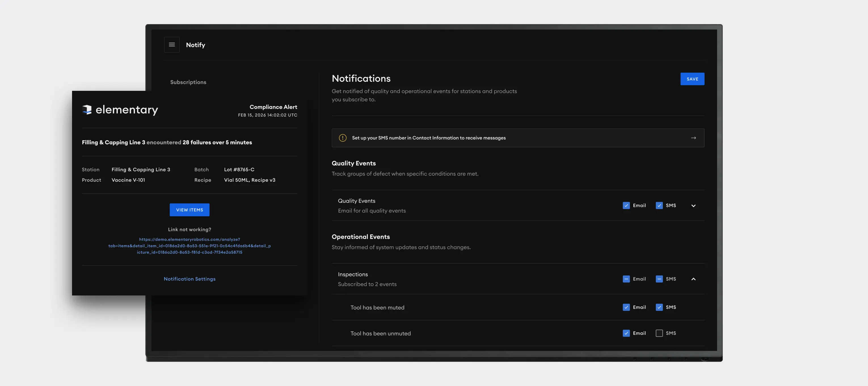Screen dimensions: 868x386
Task: Open the hamburger navigation menu
Action: tap(172, 45)
